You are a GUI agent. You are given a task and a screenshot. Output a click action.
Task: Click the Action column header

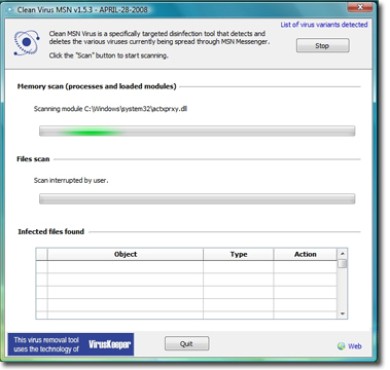click(x=305, y=254)
